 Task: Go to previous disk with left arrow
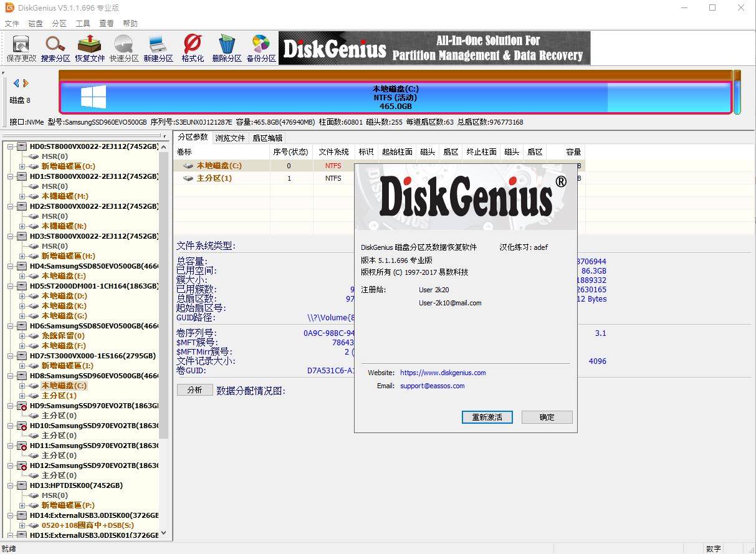16,83
